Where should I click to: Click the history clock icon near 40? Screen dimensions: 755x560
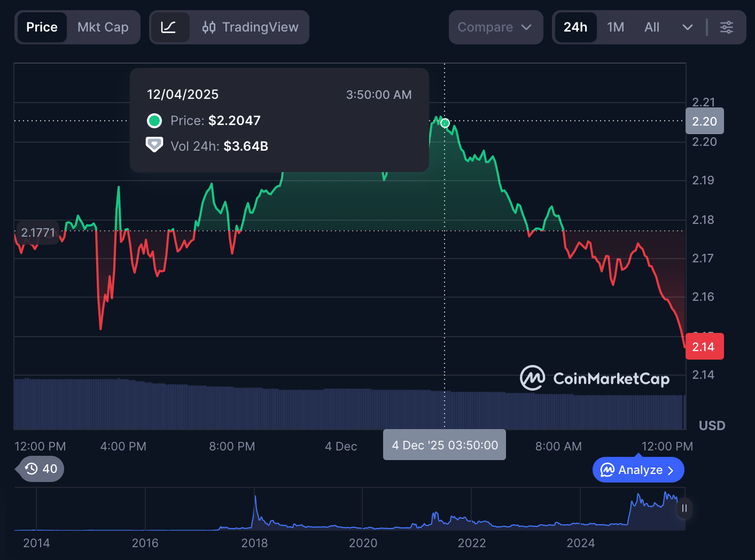click(32, 469)
